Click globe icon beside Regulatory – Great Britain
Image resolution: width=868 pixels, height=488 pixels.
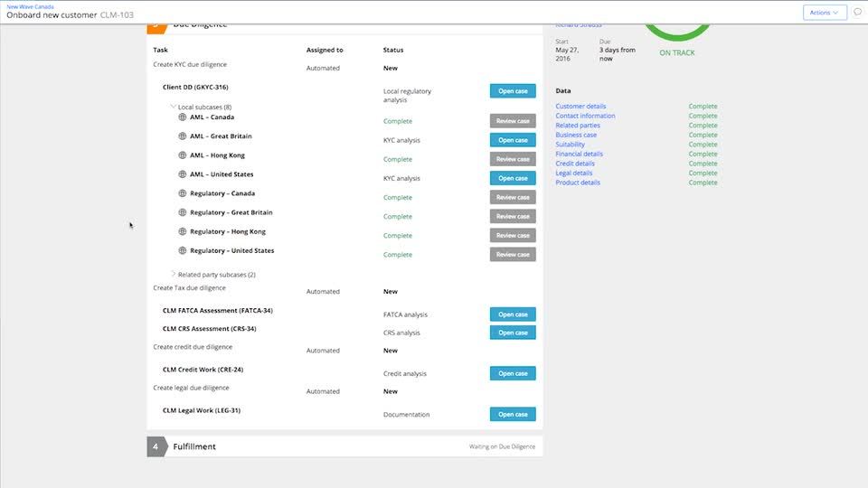(182, 212)
